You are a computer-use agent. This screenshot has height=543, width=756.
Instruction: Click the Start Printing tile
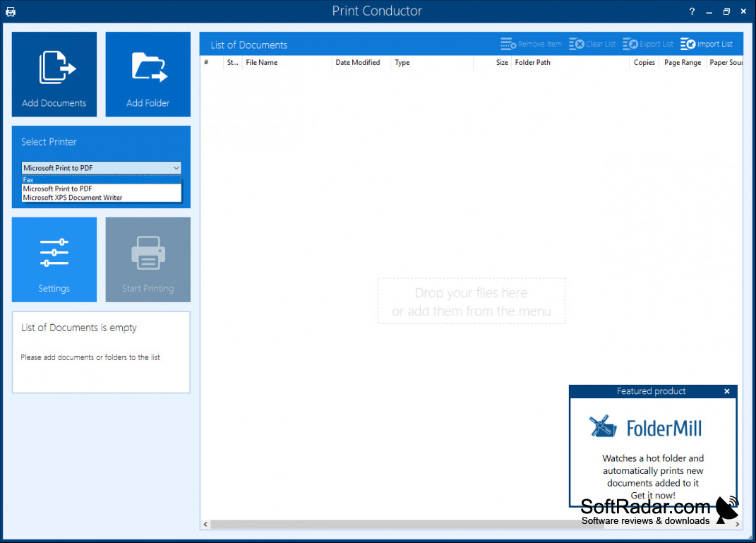[x=148, y=259]
